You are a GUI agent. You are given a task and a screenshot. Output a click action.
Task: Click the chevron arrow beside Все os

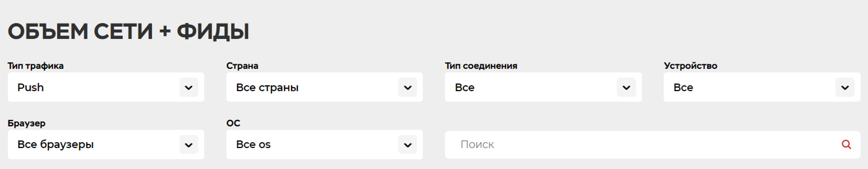click(x=408, y=145)
